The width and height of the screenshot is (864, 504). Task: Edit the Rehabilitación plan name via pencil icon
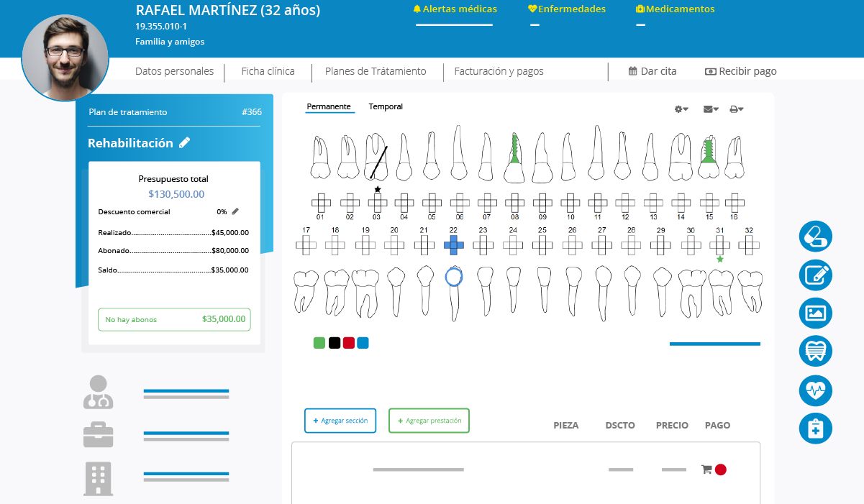click(186, 142)
